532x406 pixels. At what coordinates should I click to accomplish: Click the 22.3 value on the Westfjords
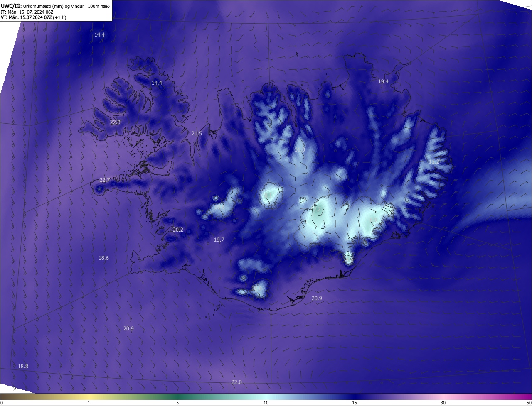115,122
